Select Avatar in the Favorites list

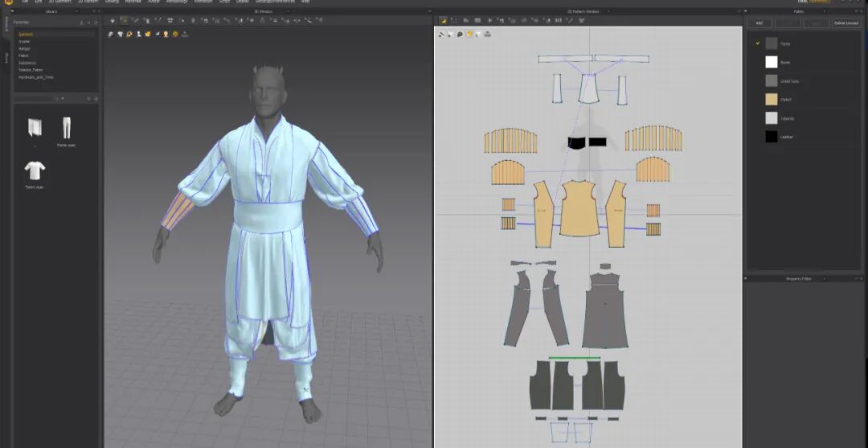click(24, 42)
